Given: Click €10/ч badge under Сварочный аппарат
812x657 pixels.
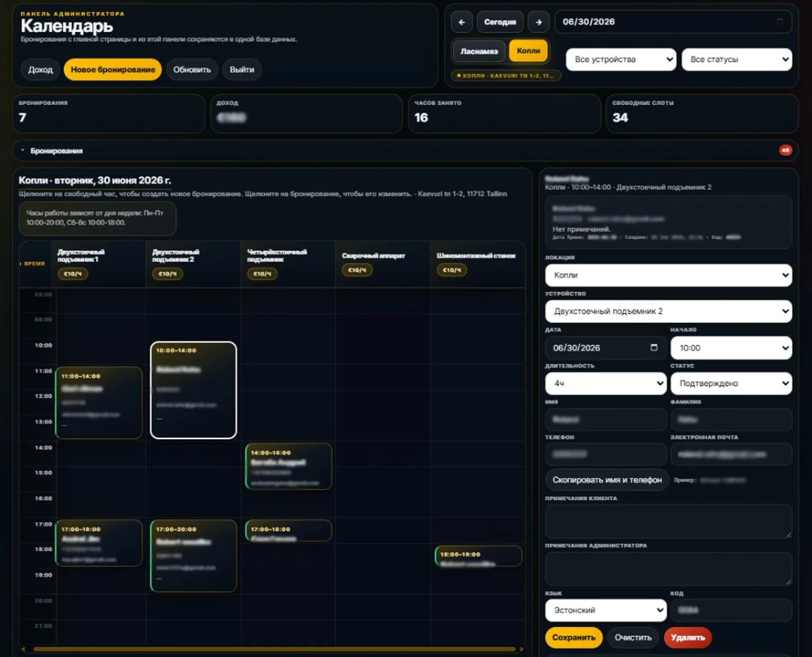Looking at the screenshot, I should click(357, 270).
